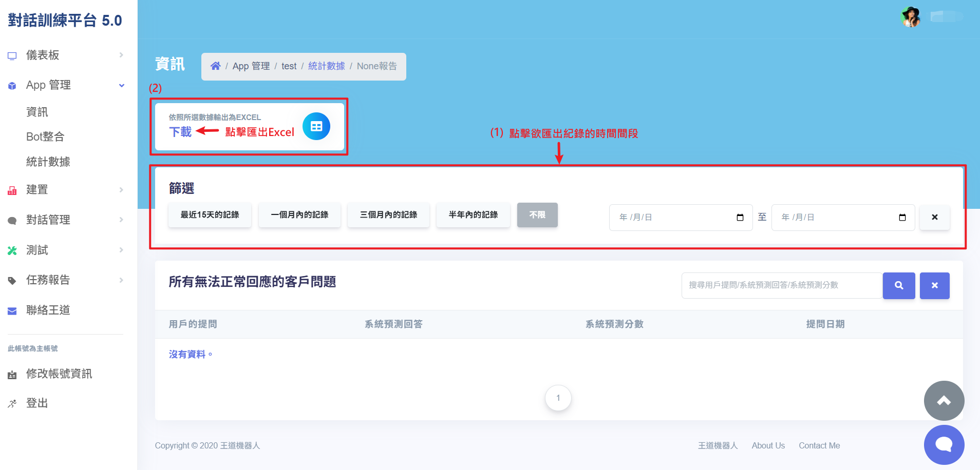Open the Bot整合 submenu item
The height and width of the screenshot is (470, 980).
tap(45, 136)
